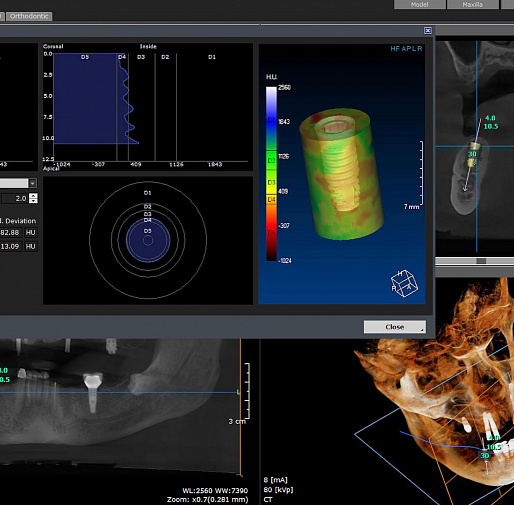Expand the dropdown arrow above the 2.0 field

tap(32, 183)
